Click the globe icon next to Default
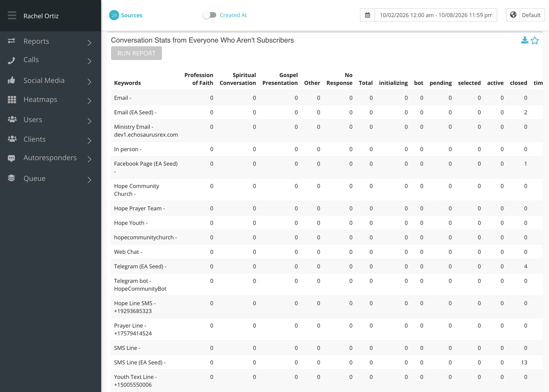Screen dimensions: 549x392 click(x=513, y=15)
